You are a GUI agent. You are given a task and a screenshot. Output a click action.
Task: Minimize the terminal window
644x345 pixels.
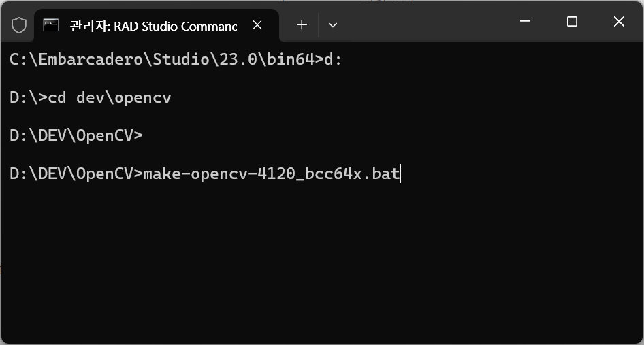tap(526, 21)
